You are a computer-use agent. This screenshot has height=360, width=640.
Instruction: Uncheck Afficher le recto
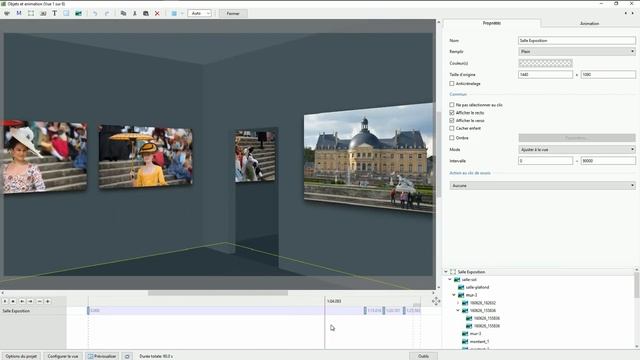point(452,113)
